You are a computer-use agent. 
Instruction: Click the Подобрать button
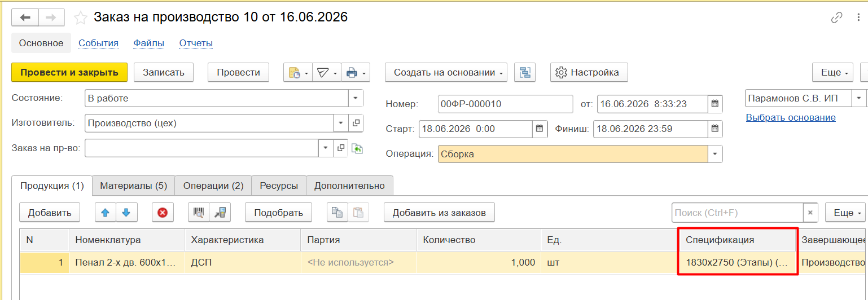279,213
